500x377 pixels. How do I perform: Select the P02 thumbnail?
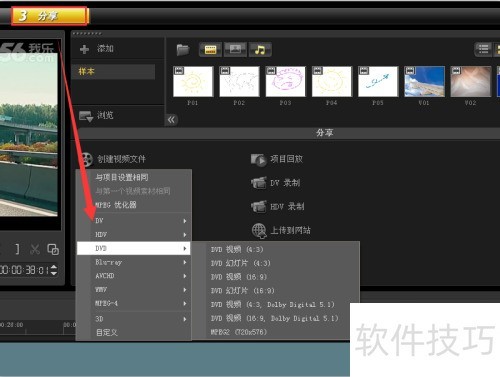click(239, 82)
